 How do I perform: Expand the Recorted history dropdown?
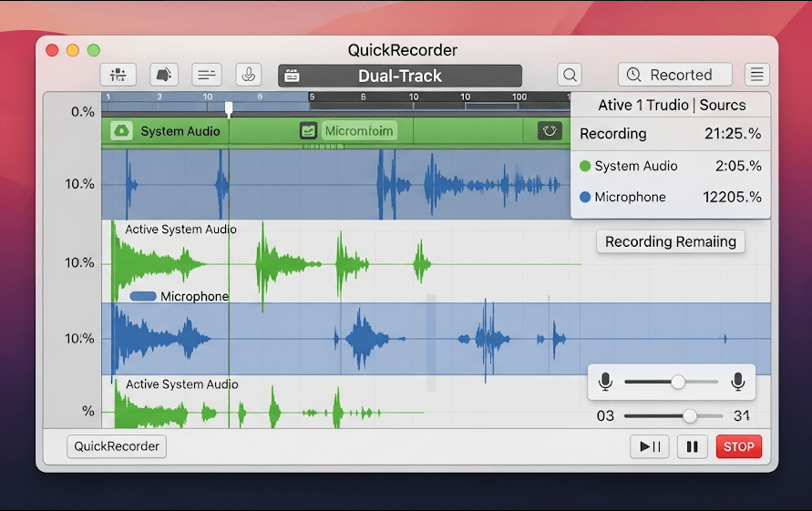[x=674, y=76]
